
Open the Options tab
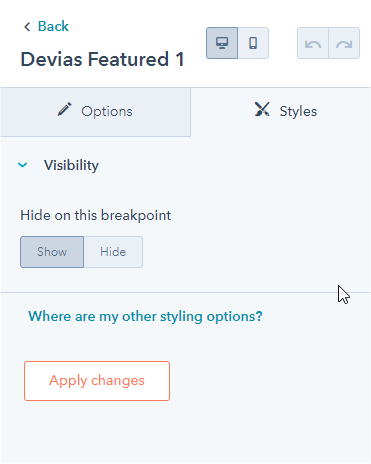point(95,112)
